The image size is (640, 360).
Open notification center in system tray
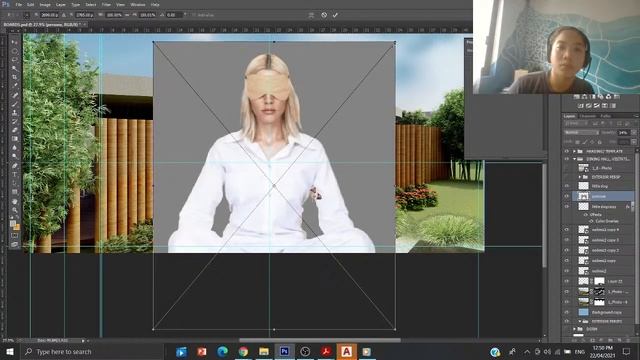point(627,351)
